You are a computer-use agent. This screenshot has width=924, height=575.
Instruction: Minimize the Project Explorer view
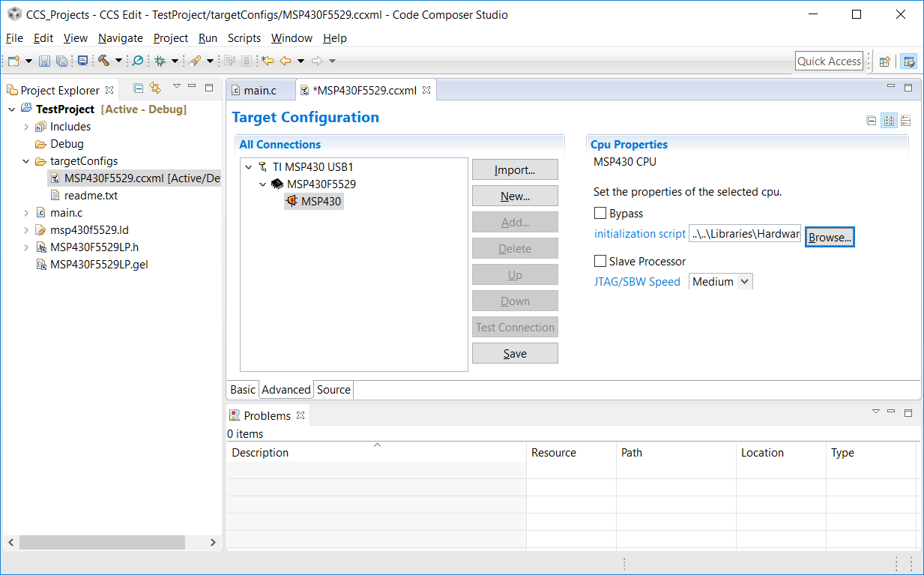192,87
